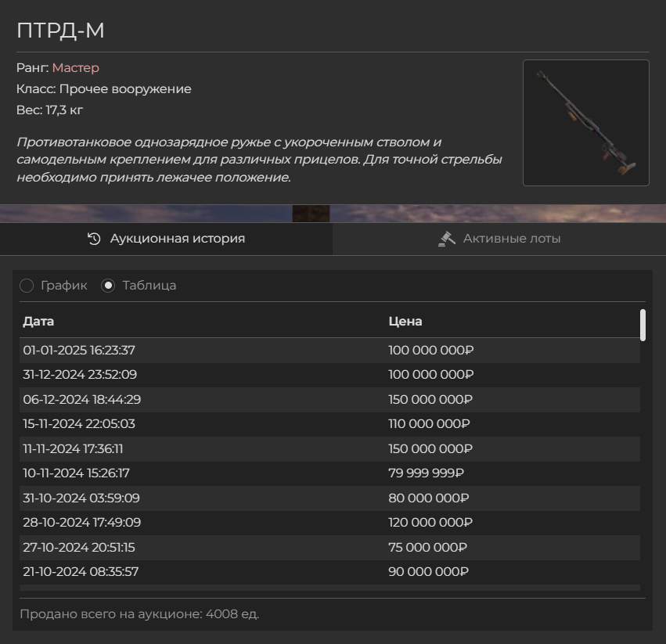This screenshot has height=644, width=666.
Task: Click the Мастер rank label
Action: coord(76,67)
